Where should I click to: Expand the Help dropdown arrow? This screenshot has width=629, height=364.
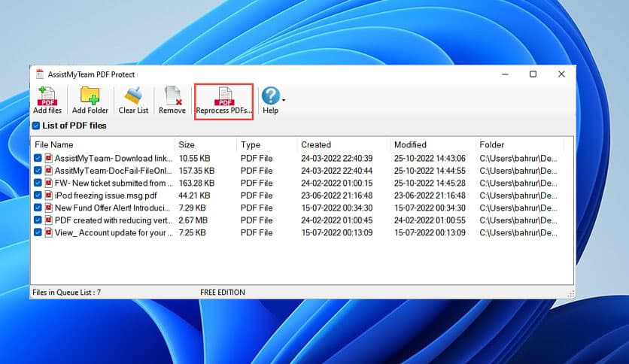click(x=284, y=100)
